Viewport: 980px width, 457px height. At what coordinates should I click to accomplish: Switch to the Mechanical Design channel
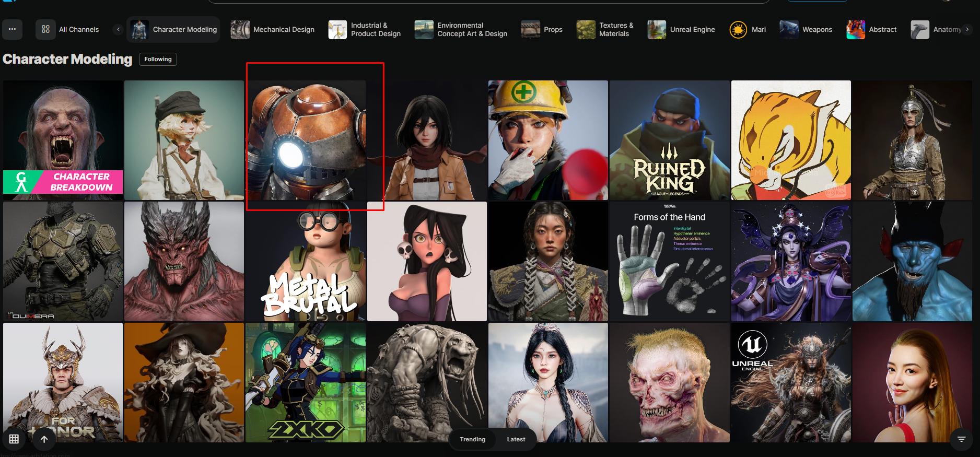pos(273,29)
